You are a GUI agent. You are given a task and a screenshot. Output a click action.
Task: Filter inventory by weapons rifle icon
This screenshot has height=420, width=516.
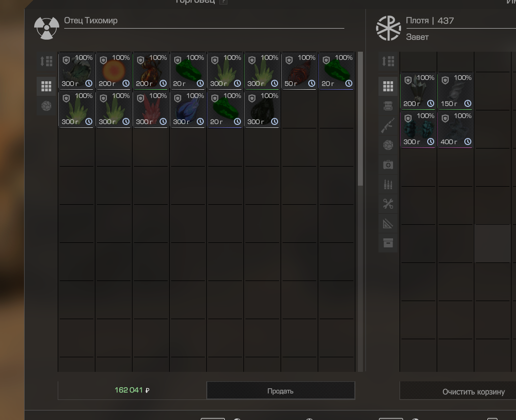[388, 125]
